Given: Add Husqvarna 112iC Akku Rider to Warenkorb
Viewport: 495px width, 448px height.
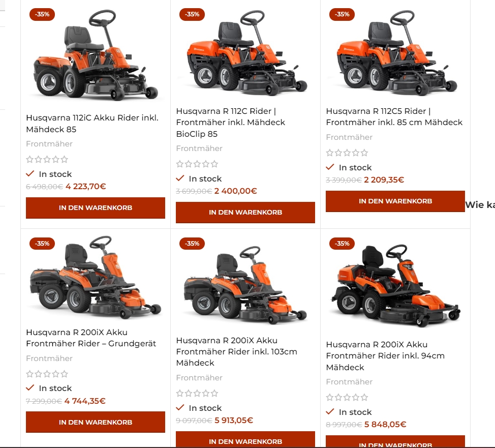Looking at the screenshot, I should (96, 208).
